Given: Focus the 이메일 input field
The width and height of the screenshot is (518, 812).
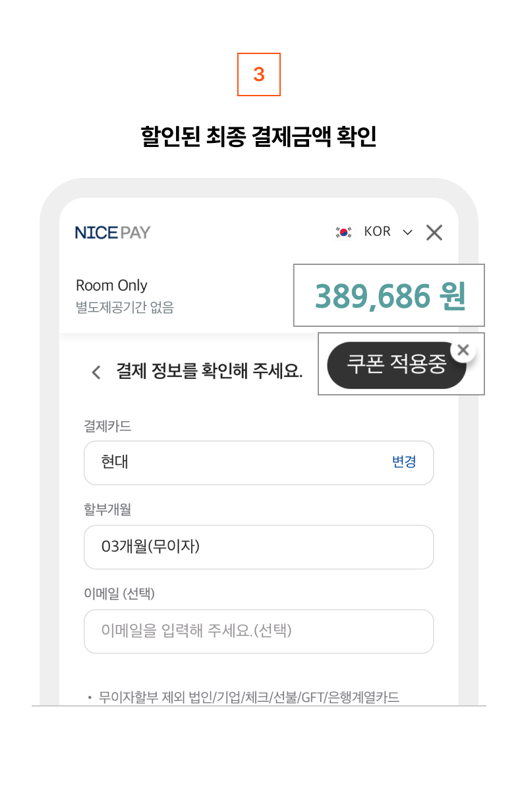Looking at the screenshot, I should point(258,631).
